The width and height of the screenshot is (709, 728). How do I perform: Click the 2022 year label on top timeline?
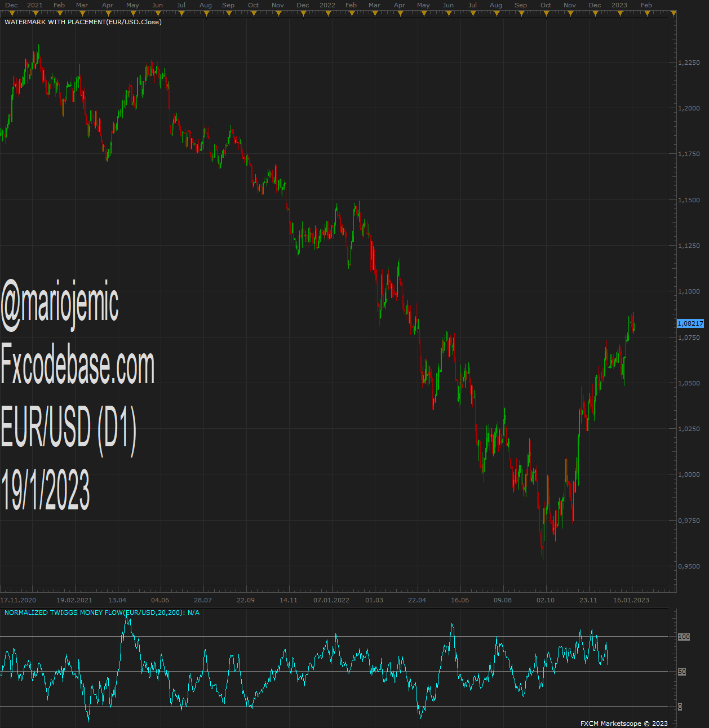click(x=327, y=5)
